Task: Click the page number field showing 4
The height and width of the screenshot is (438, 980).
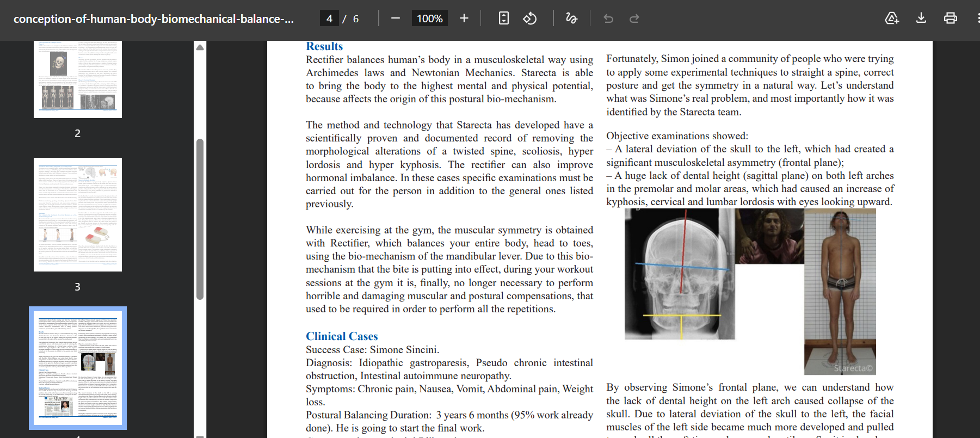Action: point(329,18)
